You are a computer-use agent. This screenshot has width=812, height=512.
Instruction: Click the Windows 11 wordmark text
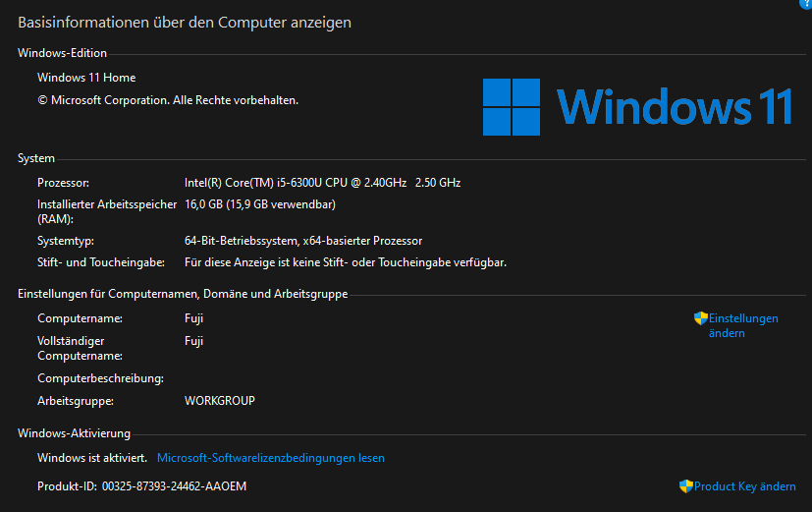pyautogui.click(x=675, y=107)
